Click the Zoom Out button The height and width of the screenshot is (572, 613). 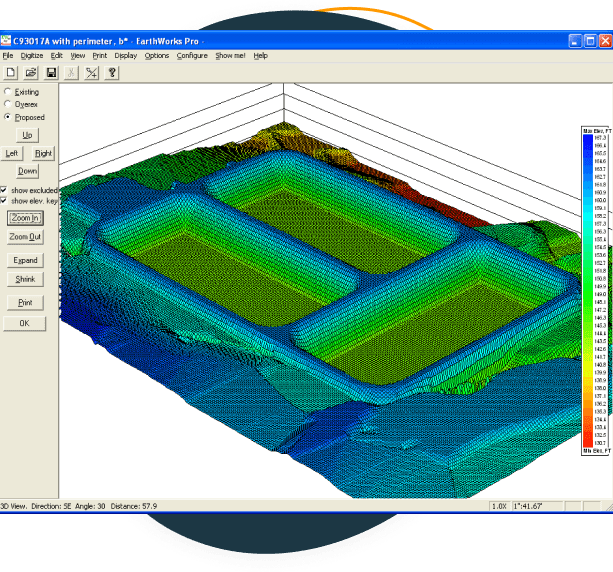pyautogui.click(x=25, y=237)
